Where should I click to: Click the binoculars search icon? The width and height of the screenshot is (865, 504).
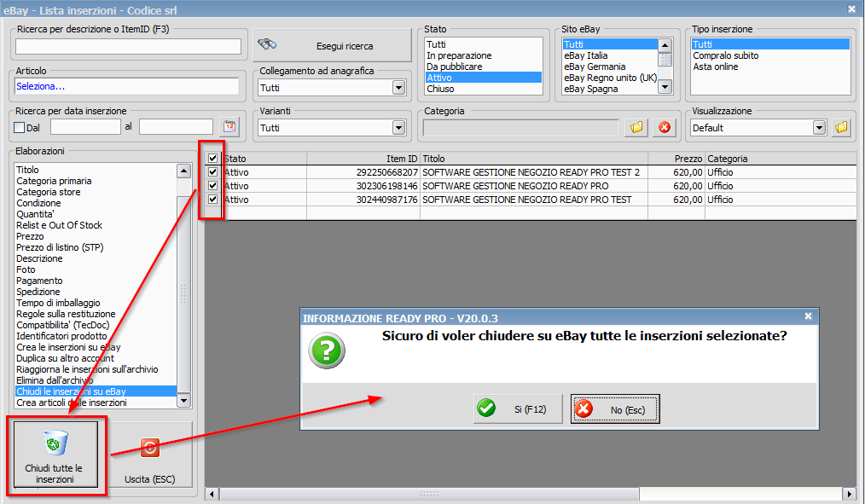coord(267,44)
